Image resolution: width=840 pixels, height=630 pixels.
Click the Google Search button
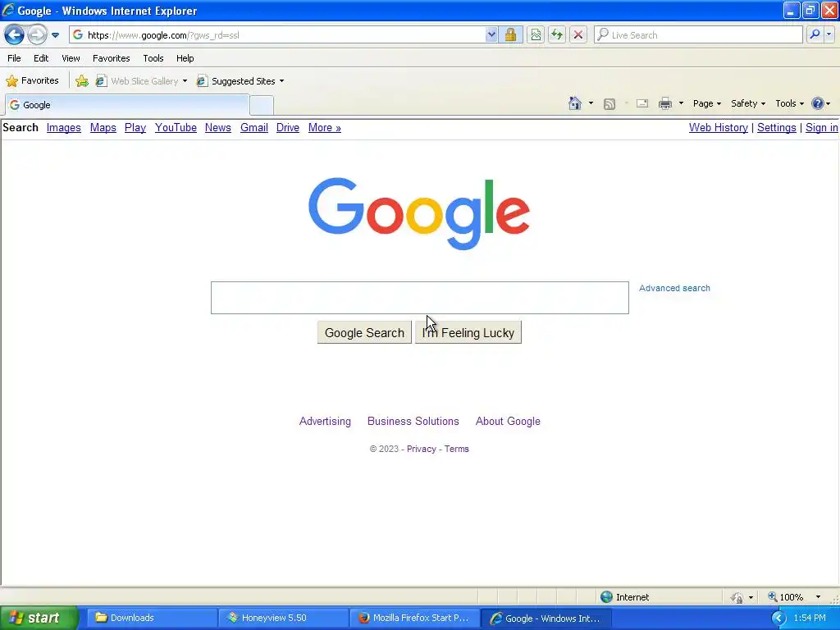click(x=364, y=333)
